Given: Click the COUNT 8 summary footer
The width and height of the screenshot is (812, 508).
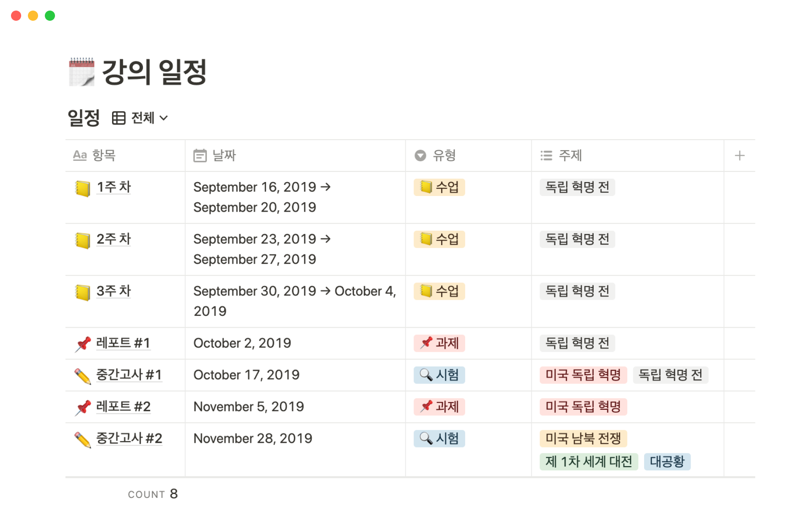Looking at the screenshot, I should [153, 494].
